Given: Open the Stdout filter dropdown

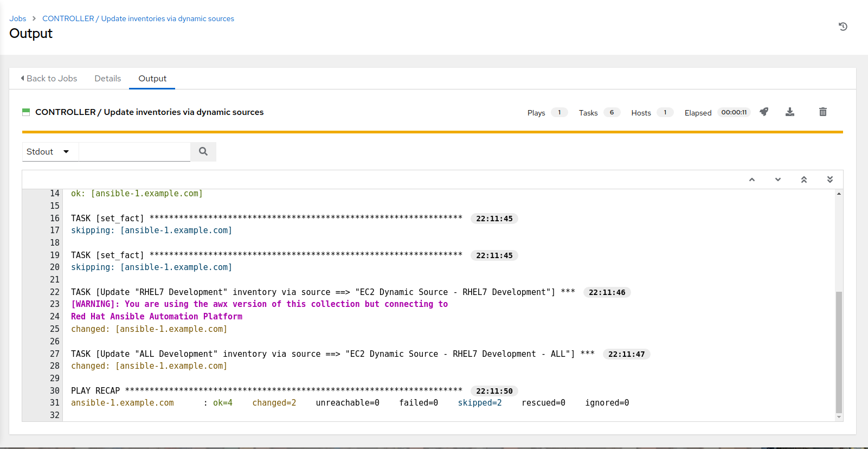Looking at the screenshot, I should 50,152.
